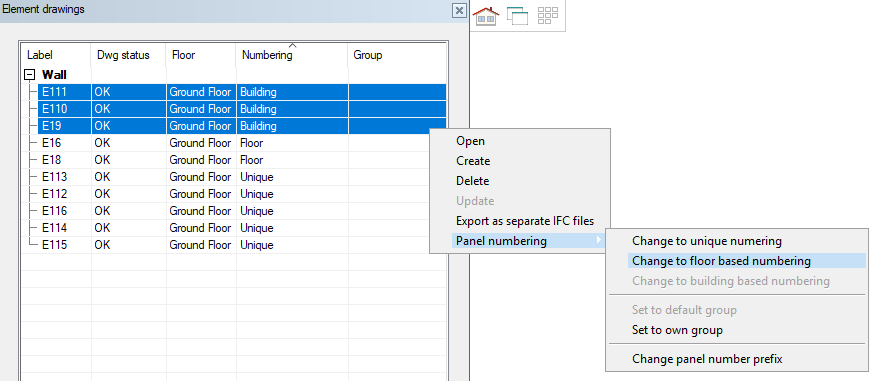Select Change to unique numering
870x381 pixels.
(707, 241)
